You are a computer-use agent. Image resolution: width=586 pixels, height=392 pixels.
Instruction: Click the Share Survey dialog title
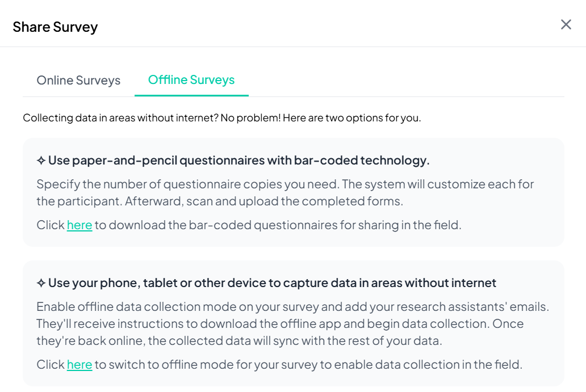56,27
